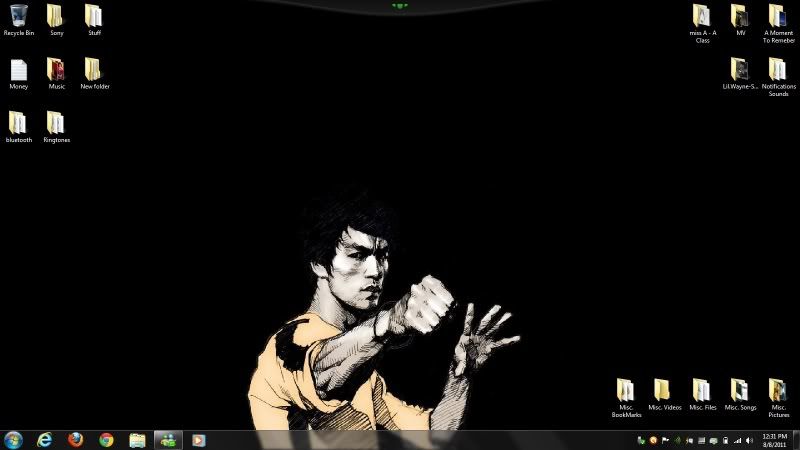Click the Show desktop button
The width and height of the screenshot is (800, 450).
coord(796,440)
